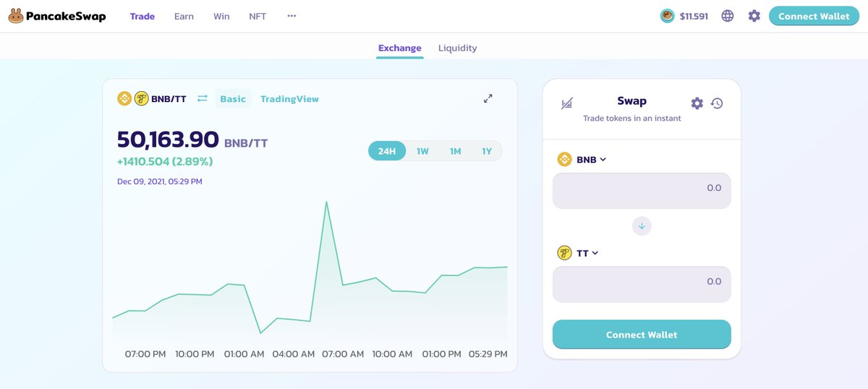Screen dimensions: 868x389
Task: Click the BNB/TT pair label text
Action: (x=169, y=98)
